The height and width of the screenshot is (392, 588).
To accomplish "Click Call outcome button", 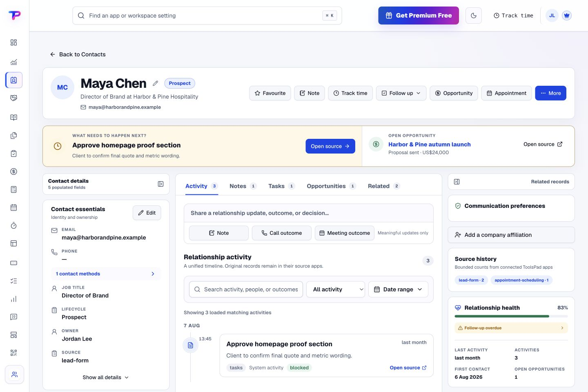I will pyautogui.click(x=282, y=233).
